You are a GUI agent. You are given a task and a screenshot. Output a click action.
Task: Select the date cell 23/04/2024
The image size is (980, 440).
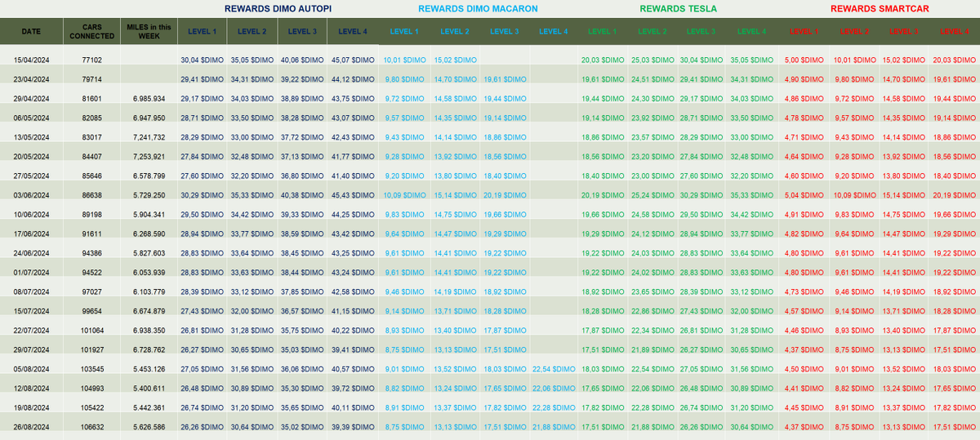pos(31,79)
